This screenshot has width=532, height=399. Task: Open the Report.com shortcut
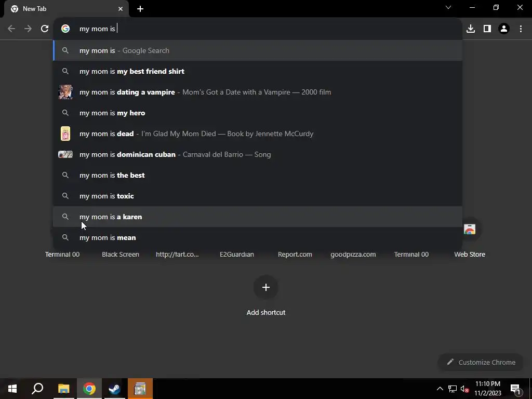(295, 255)
